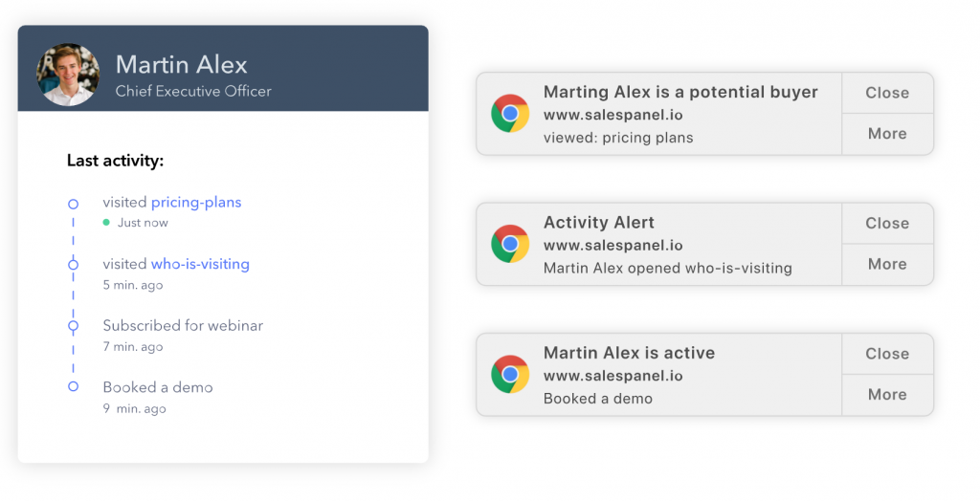Select the Booked a demo activity entry
The width and height of the screenshot is (980, 501).
(158, 387)
